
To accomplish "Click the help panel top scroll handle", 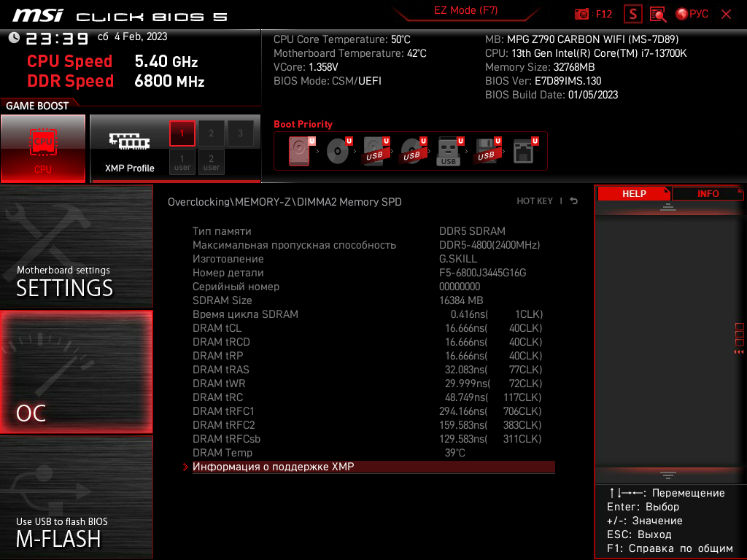I will click(x=668, y=206).
